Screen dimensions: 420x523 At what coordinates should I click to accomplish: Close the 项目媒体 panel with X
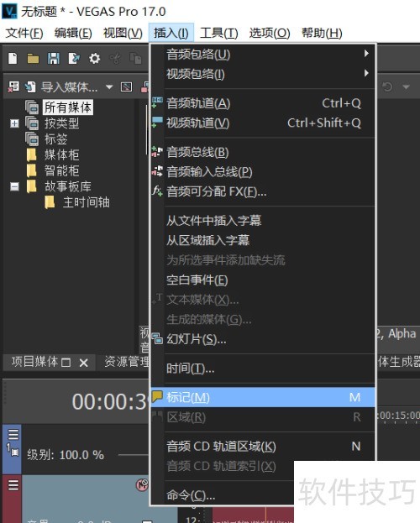(84, 363)
